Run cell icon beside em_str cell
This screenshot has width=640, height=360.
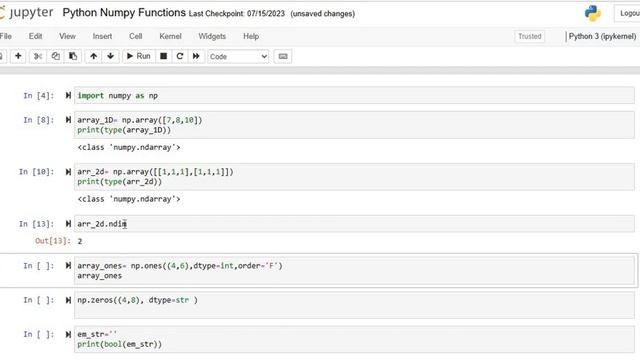(x=68, y=334)
